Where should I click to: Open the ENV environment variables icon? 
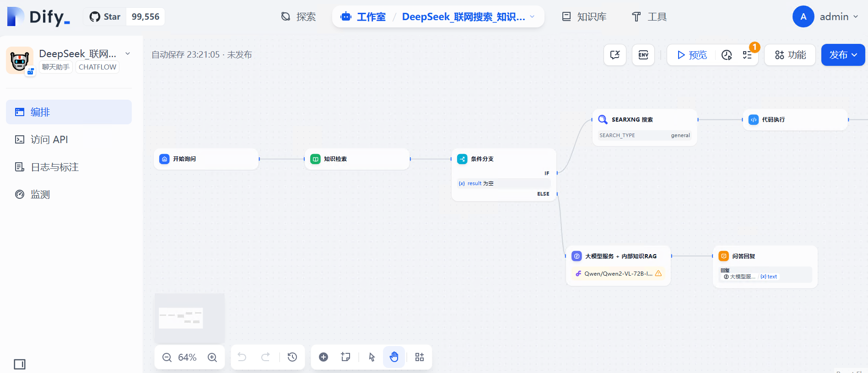tap(643, 55)
